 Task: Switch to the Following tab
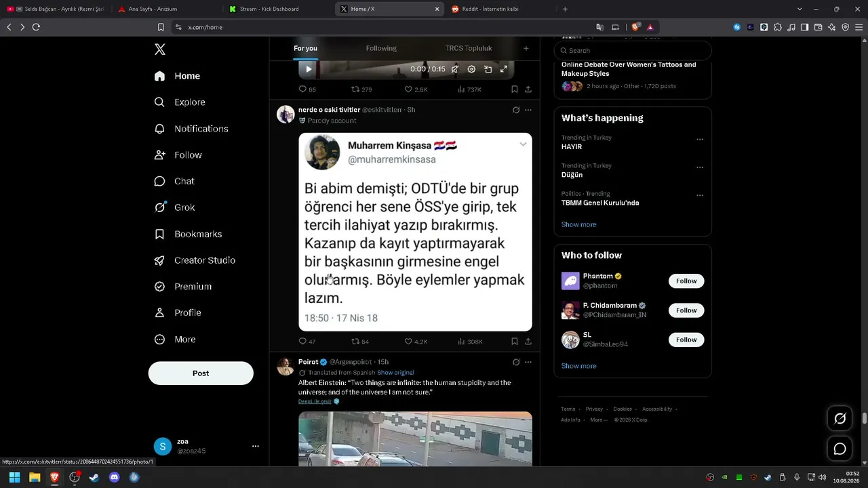381,48
